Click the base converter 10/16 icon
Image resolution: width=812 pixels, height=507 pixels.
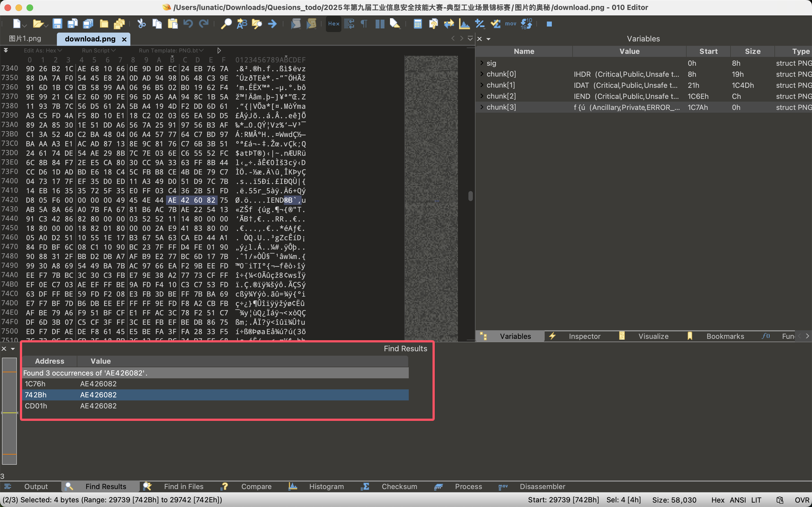pyautogui.click(x=526, y=23)
